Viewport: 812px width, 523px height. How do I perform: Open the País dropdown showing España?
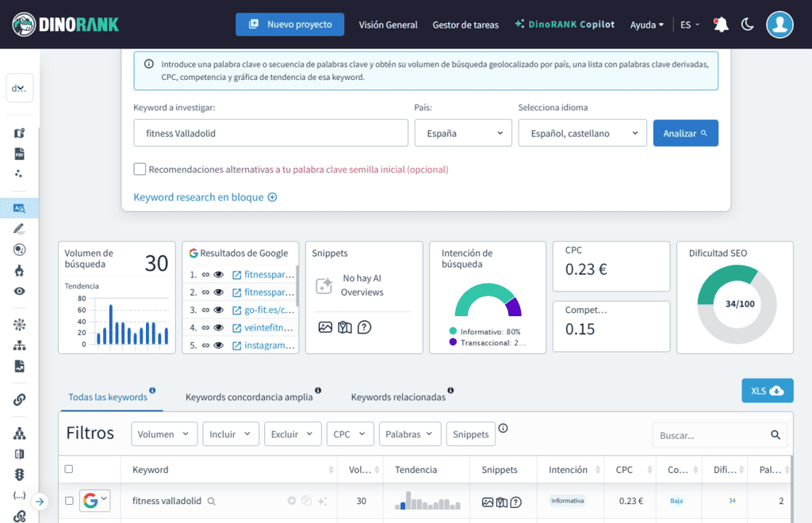[x=463, y=133]
